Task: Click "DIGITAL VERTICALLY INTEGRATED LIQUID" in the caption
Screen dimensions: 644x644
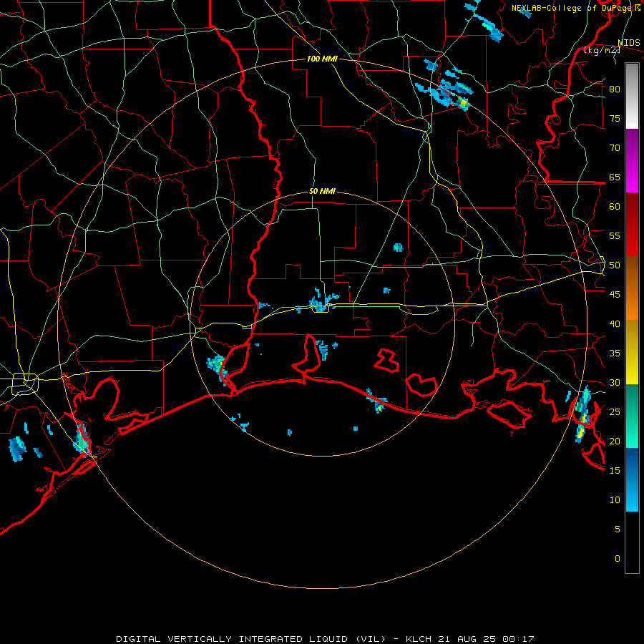Action: pyautogui.click(x=232, y=639)
